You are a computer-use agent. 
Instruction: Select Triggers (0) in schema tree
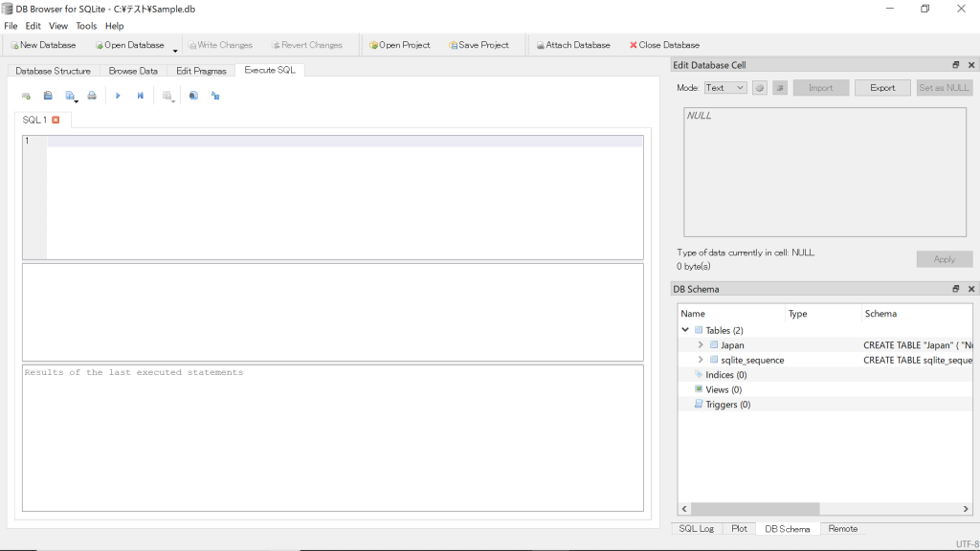[727, 405]
